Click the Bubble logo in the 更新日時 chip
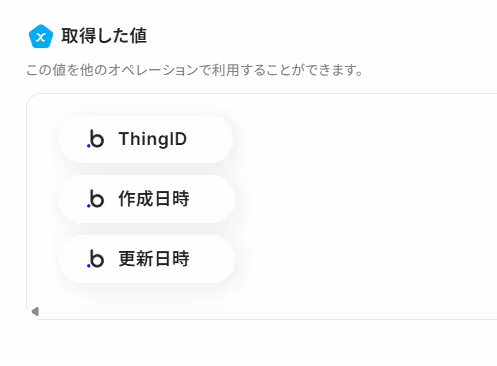 (95, 259)
